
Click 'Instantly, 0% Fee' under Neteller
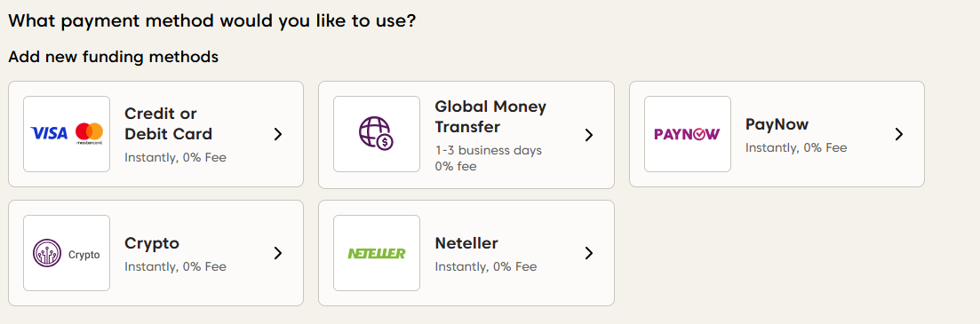(486, 266)
